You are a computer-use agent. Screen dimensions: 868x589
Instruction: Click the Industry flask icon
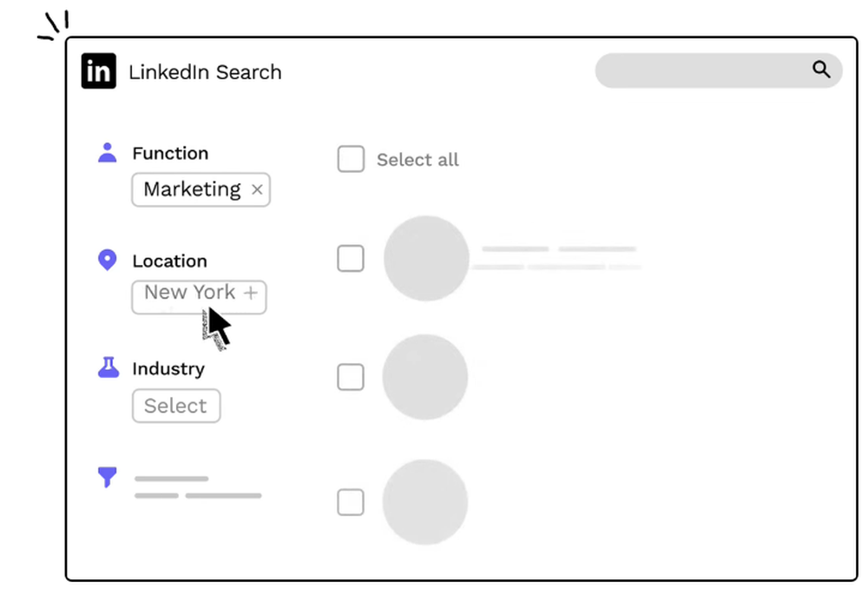coord(108,367)
